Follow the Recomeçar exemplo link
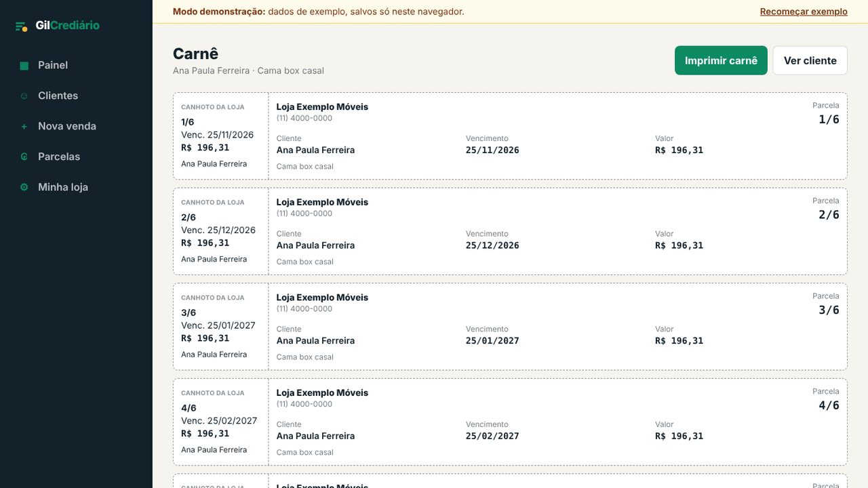This screenshot has height=488, width=868. click(804, 12)
